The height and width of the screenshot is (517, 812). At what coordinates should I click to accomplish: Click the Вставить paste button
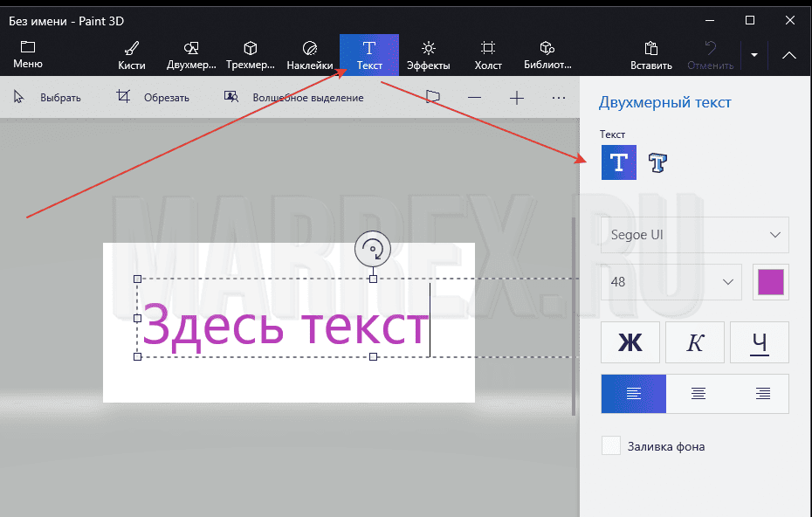(x=651, y=55)
